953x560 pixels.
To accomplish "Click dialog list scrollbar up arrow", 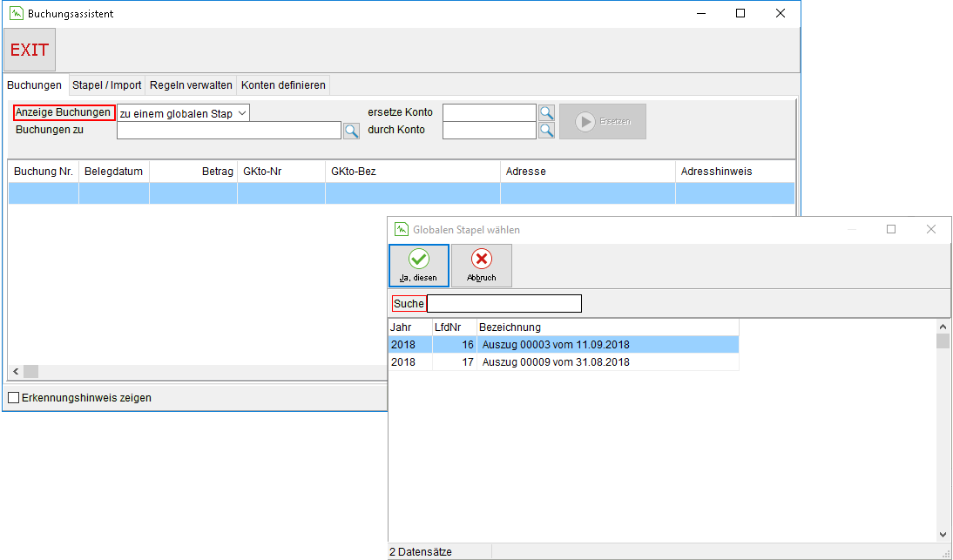I will tap(943, 327).
